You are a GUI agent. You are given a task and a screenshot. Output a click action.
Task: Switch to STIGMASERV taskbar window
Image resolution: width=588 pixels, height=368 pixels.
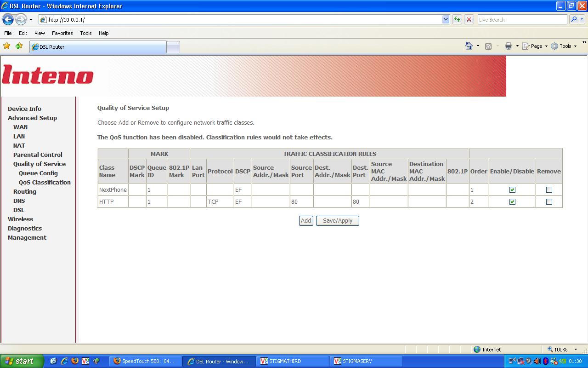[367, 361]
